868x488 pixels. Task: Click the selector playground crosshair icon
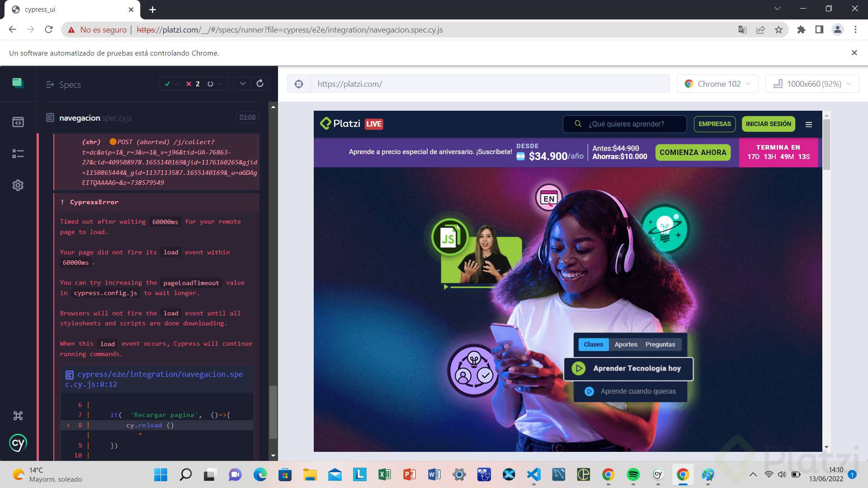[299, 84]
